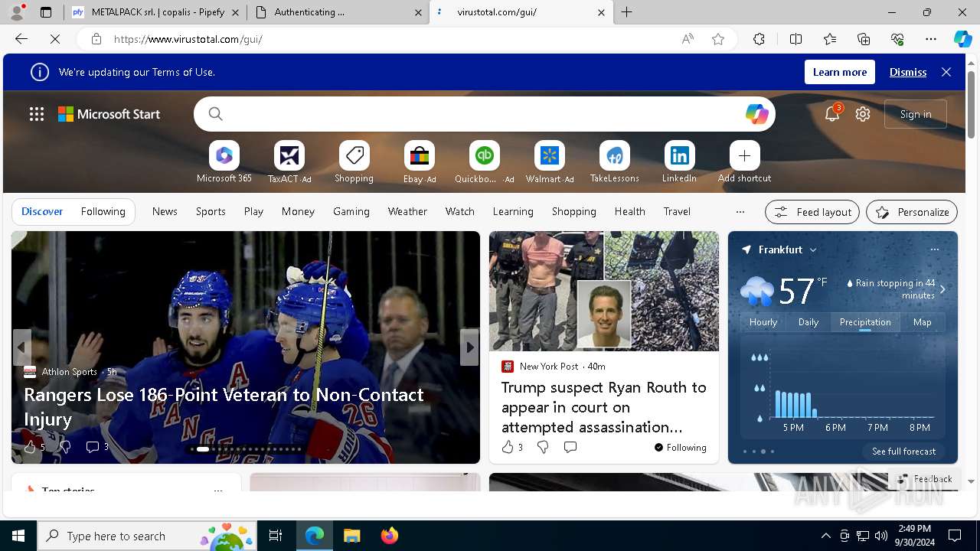
Task: Open the QuickBooks shortcut icon
Action: tap(484, 156)
